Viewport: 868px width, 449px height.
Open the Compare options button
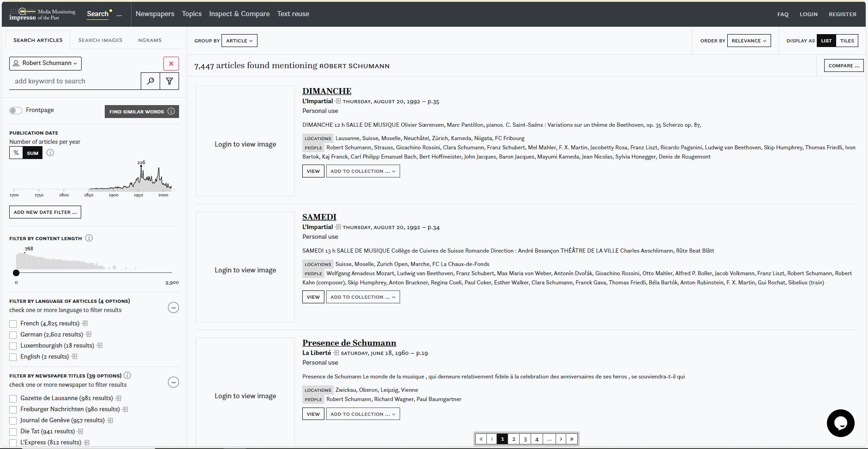844,65
